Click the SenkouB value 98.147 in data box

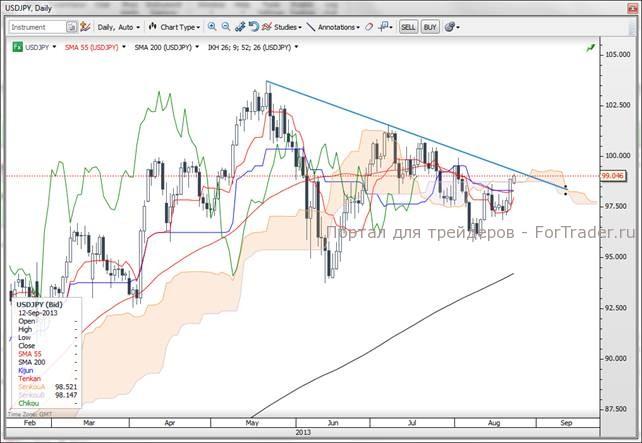point(66,395)
